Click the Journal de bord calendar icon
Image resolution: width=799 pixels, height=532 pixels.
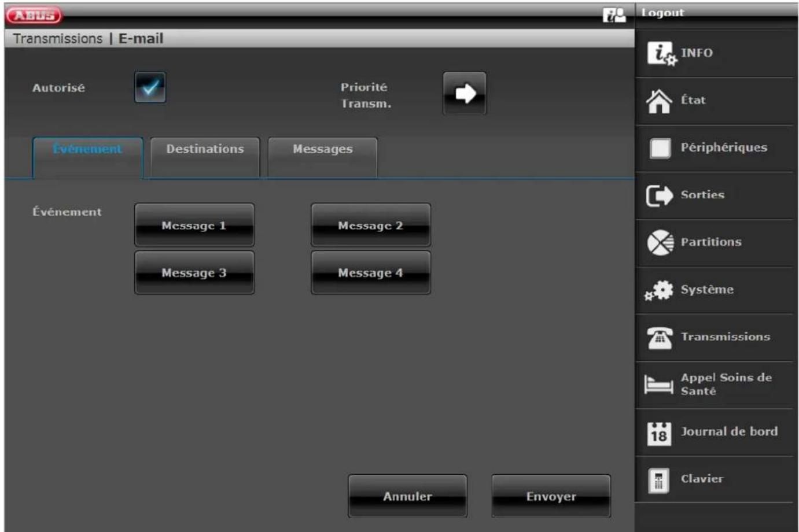659,433
